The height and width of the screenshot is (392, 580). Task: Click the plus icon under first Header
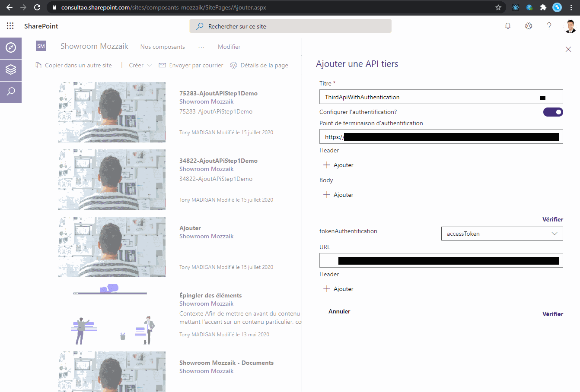(327, 165)
